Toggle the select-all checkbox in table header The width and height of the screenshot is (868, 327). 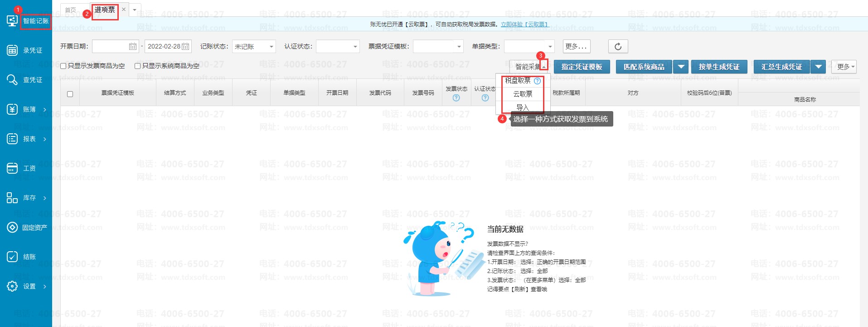click(70, 94)
